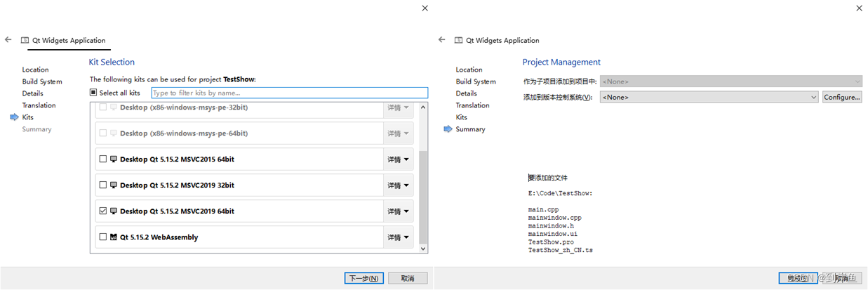The width and height of the screenshot is (868, 290).
Task: Click the E:\Code\TestShow: path text
Action: 561,193
